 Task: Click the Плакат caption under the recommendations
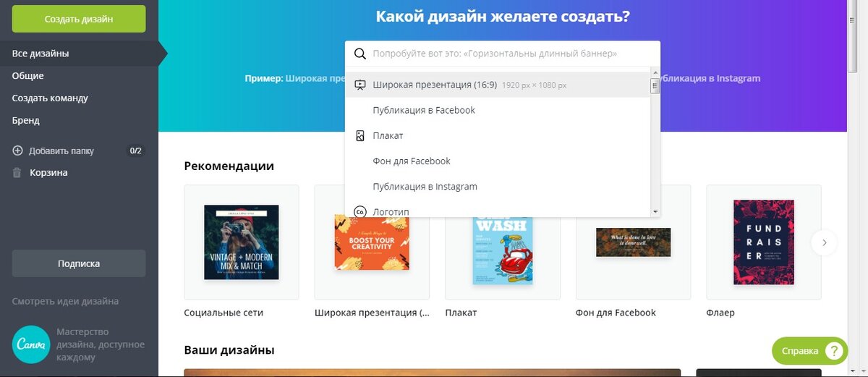(x=461, y=313)
